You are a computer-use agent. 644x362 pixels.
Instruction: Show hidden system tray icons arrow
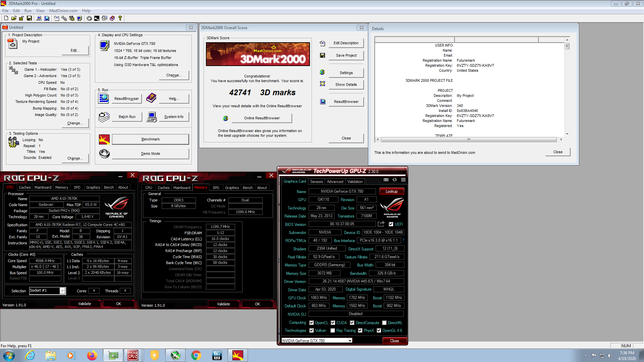click(586, 356)
